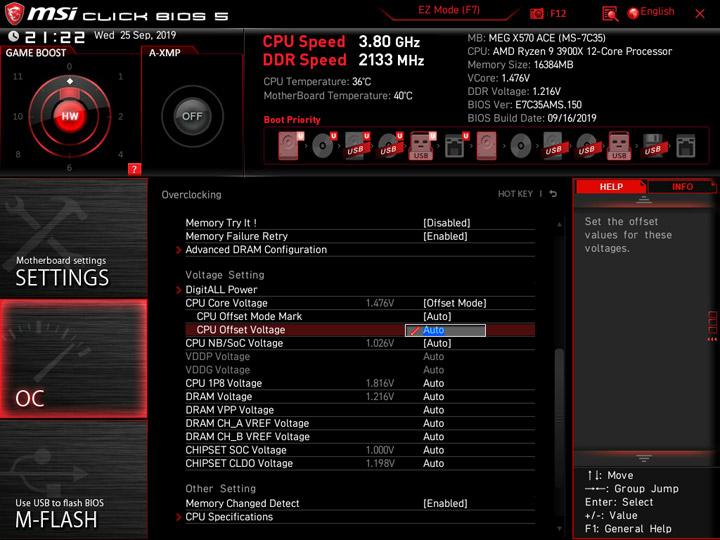Expand Advanced DRAM Configuration submenu
720x540 pixels.
256,249
